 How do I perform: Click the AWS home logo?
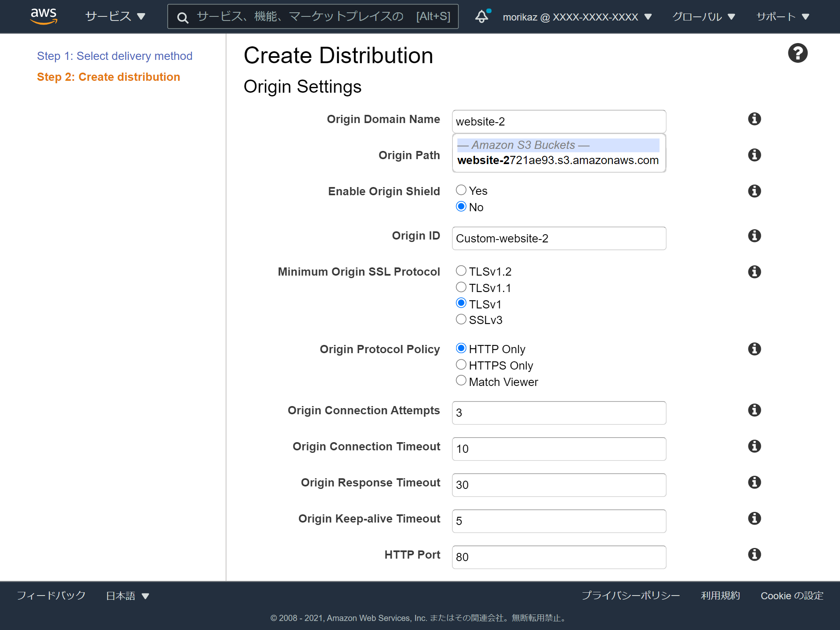tap(43, 16)
